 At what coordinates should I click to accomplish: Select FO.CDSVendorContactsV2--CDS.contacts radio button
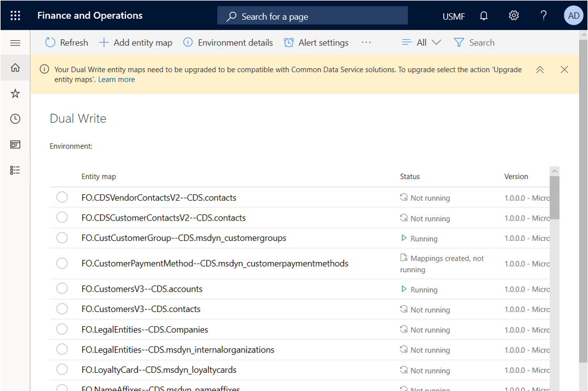[62, 197]
